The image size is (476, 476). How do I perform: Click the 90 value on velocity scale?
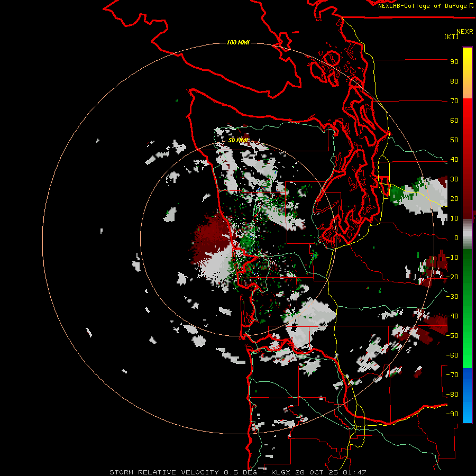(454, 62)
